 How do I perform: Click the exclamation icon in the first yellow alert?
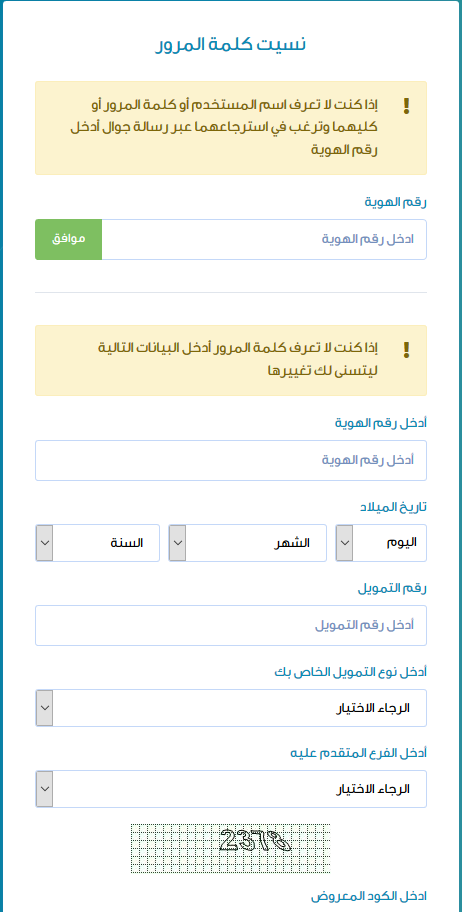pos(406,106)
